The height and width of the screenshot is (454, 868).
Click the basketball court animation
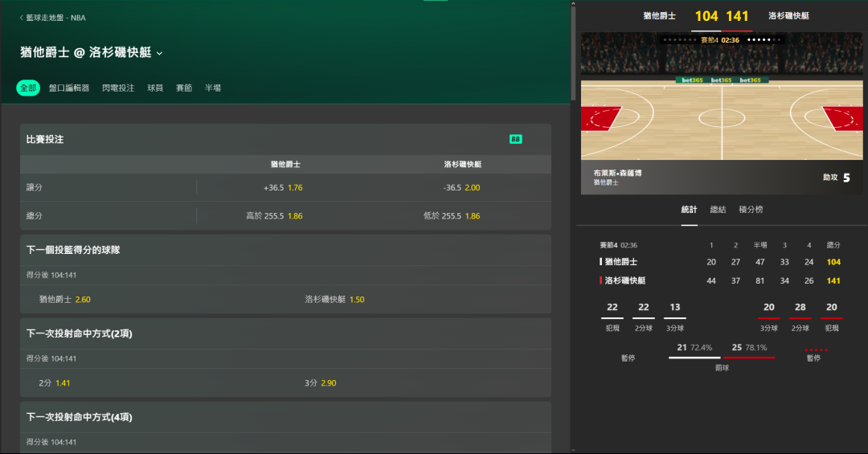[722, 119]
